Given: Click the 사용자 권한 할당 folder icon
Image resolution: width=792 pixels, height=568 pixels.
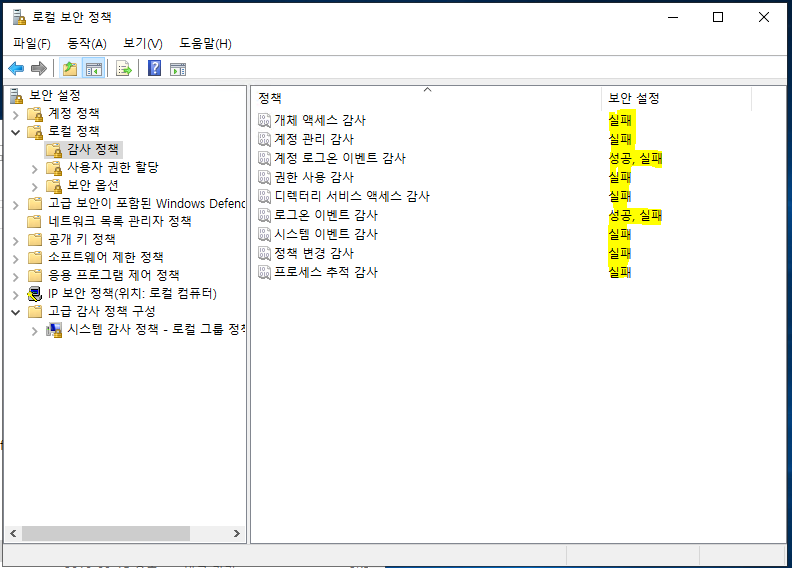Looking at the screenshot, I should 54,168.
